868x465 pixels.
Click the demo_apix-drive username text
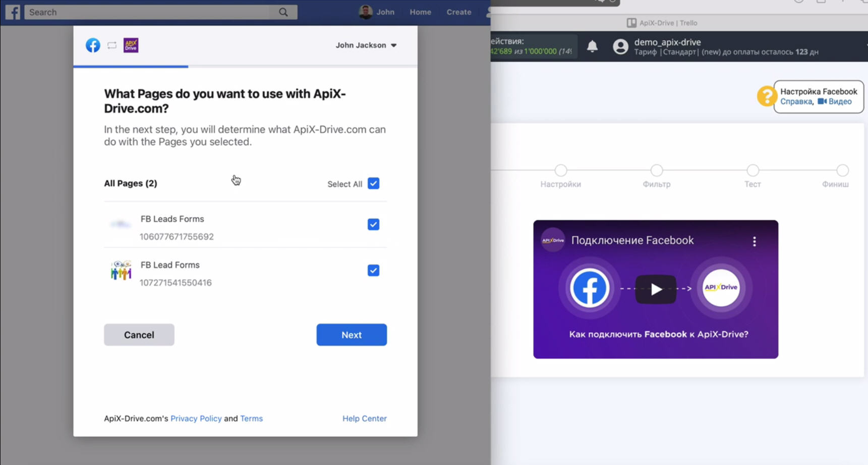[x=667, y=42]
